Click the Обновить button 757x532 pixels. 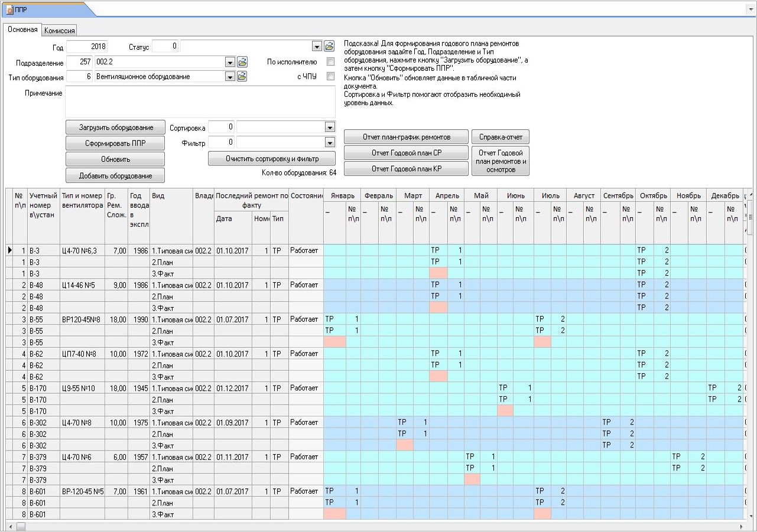point(115,159)
